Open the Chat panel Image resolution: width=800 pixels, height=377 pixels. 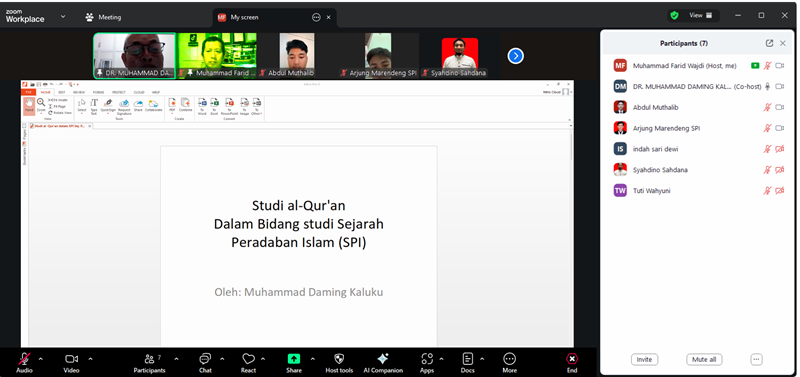[x=205, y=363]
